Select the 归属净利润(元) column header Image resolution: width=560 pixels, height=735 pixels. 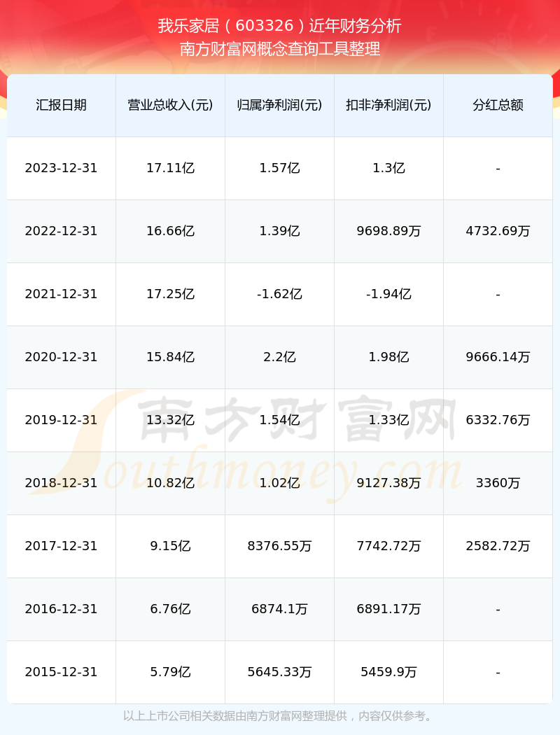point(280,105)
